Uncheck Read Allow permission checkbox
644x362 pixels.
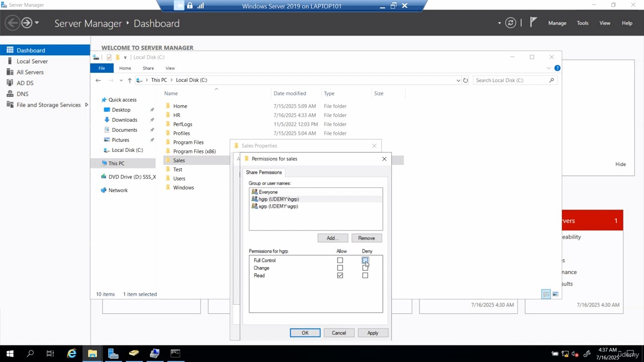pyautogui.click(x=340, y=276)
